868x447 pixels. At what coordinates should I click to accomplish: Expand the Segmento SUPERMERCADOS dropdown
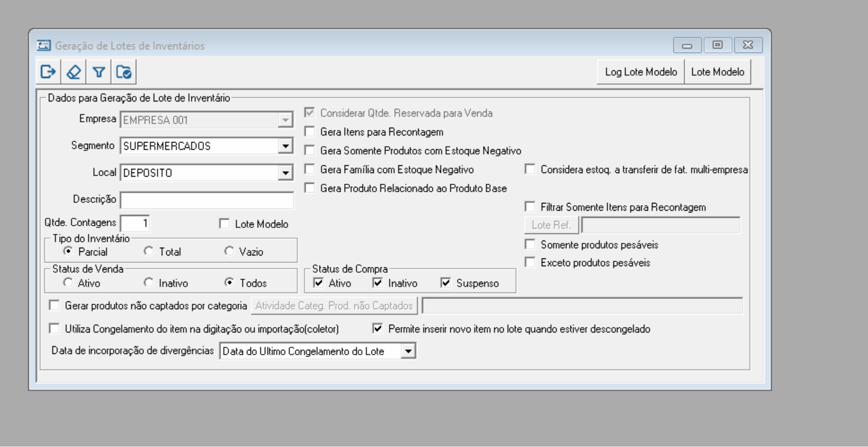click(286, 146)
